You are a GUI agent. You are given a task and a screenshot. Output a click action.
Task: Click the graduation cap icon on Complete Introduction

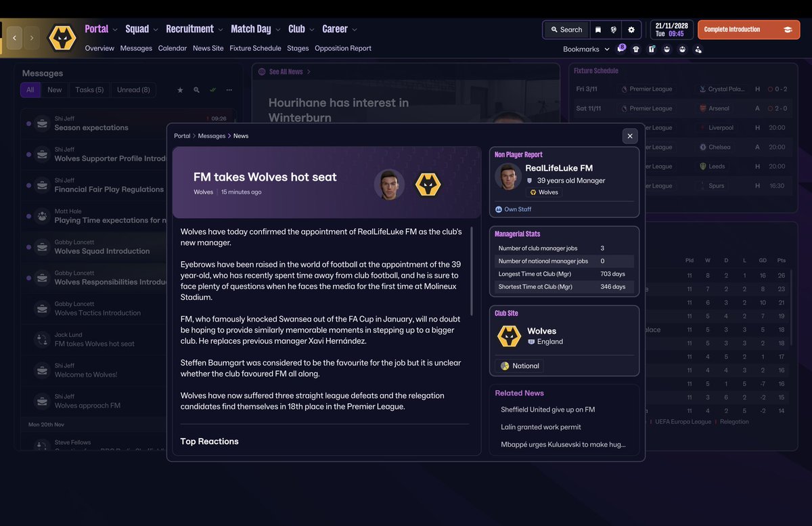click(788, 30)
